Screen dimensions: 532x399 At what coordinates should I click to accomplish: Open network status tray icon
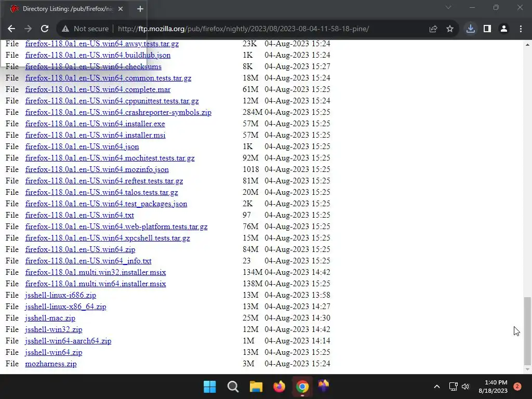tap(453, 387)
